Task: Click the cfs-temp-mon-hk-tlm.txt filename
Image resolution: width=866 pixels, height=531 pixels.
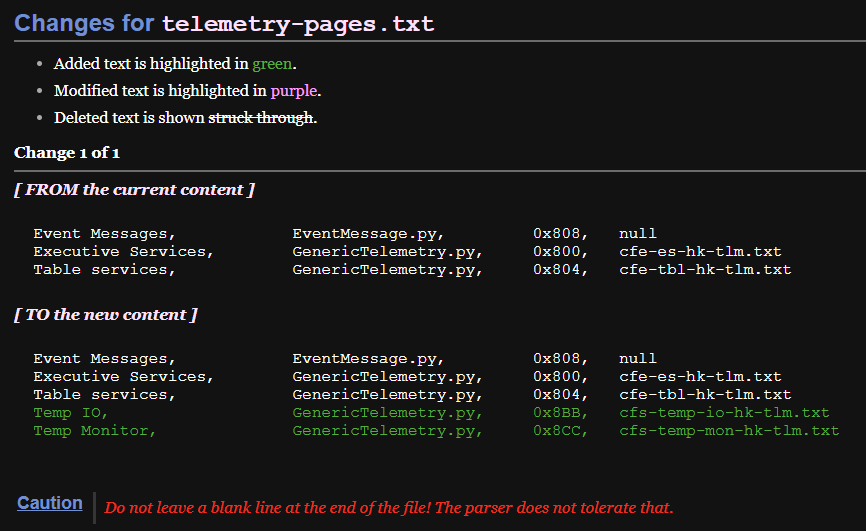Action: coord(729,431)
